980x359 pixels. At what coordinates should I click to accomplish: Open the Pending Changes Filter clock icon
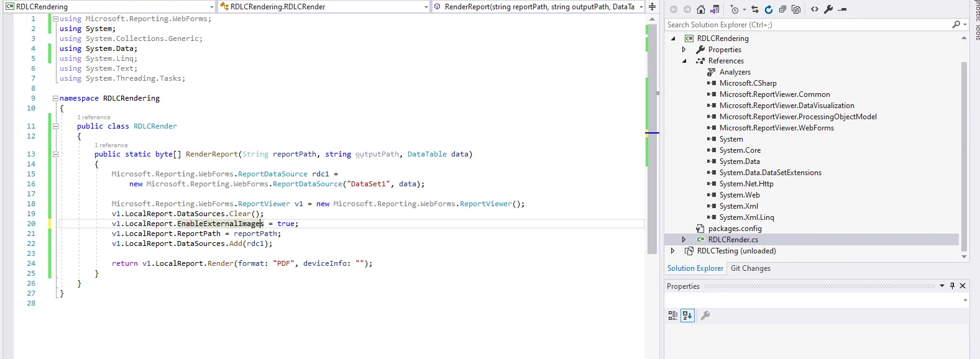735,9
